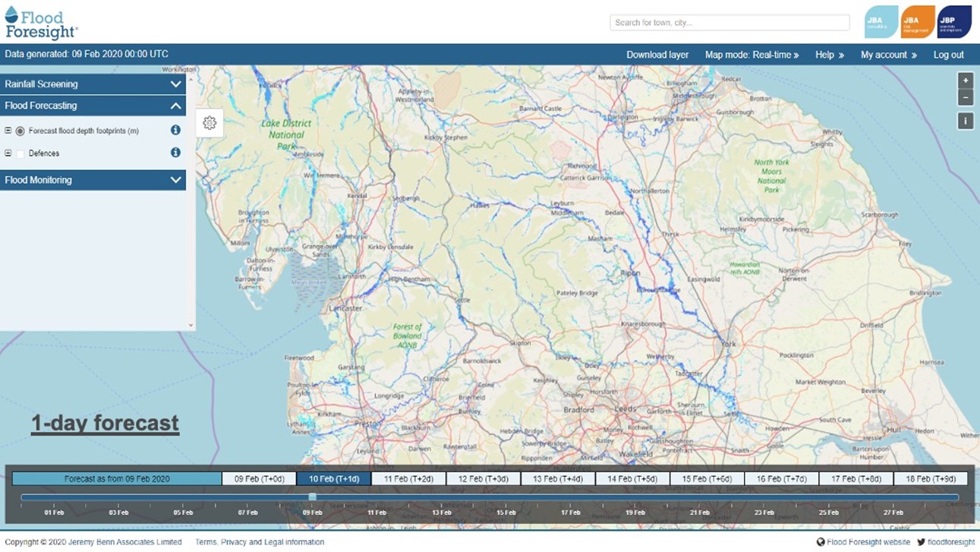Image resolution: width=980 pixels, height=552 pixels.
Task: Select the 11 Feb (T+2d) forecast tab
Action: coord(408,479)
